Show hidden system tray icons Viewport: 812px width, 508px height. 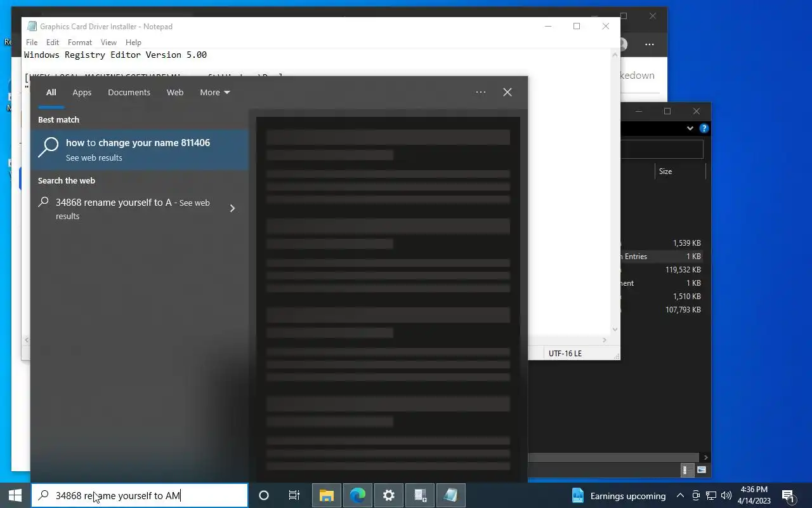click(680, 496)
